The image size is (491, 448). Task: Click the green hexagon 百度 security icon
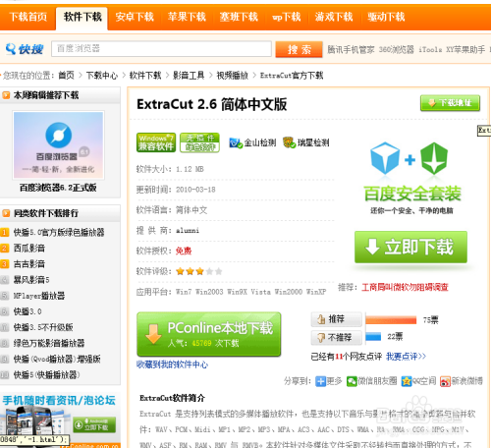tap(434, 158)
